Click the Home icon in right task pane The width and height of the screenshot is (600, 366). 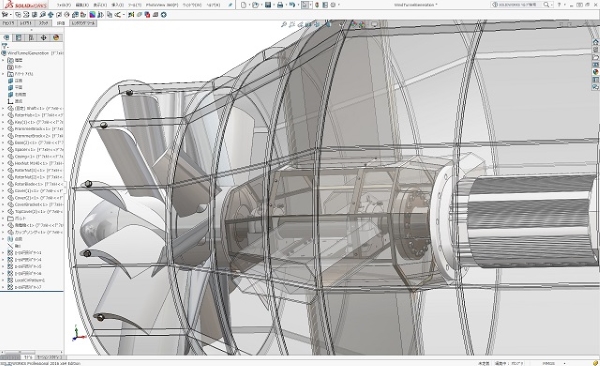(x=595, y=42)
